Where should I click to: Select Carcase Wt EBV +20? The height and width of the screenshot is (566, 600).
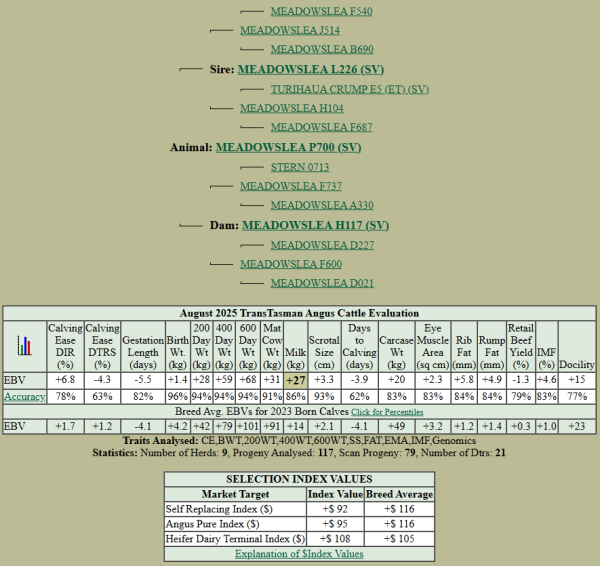pos(396,380)
